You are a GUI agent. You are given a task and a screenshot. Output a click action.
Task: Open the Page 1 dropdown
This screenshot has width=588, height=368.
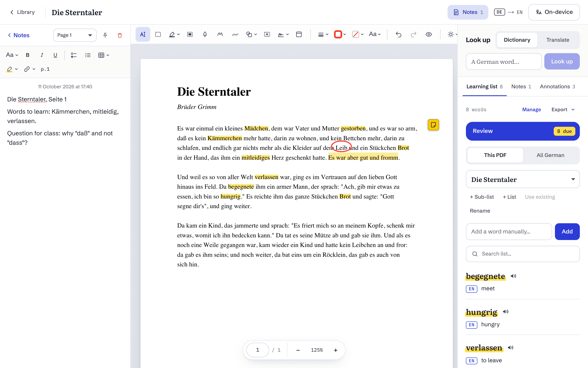click(75, 35)
